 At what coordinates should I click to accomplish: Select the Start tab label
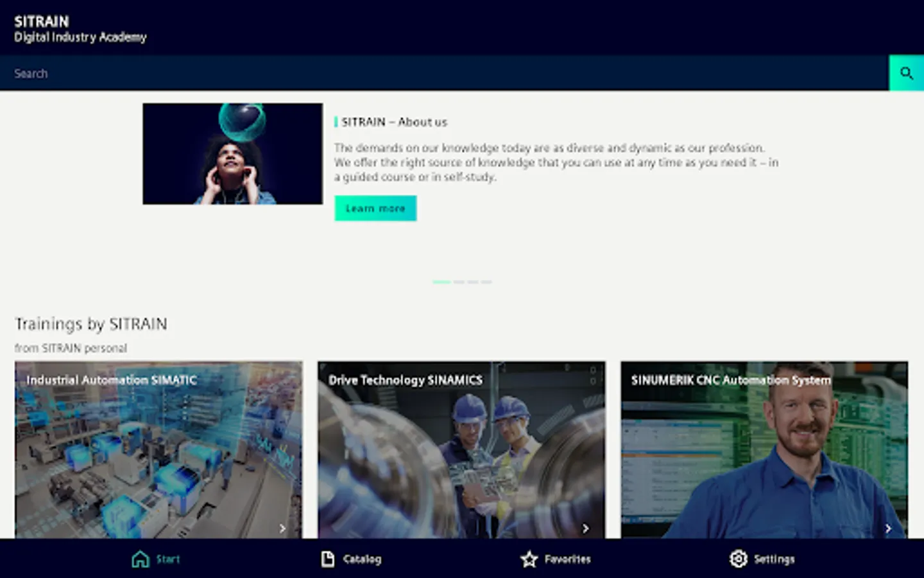(x=168, y=559)
